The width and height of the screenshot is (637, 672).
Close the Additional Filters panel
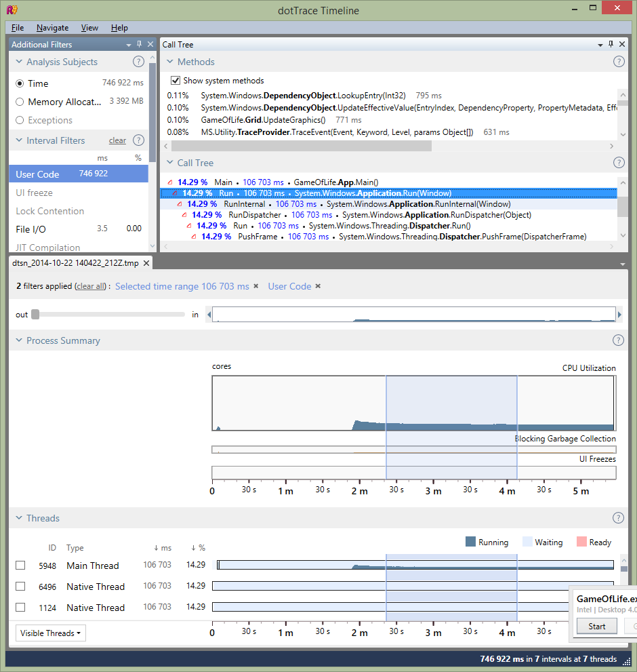[150, 44]
